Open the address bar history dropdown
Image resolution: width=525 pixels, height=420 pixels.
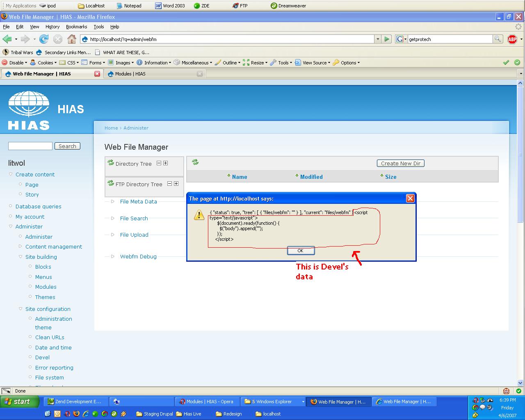coord(378,39)
